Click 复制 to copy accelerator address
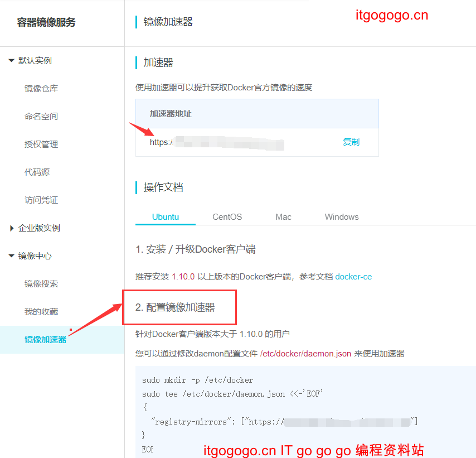Viewport: 476px width, 458px height. click(x=351, y=142)
